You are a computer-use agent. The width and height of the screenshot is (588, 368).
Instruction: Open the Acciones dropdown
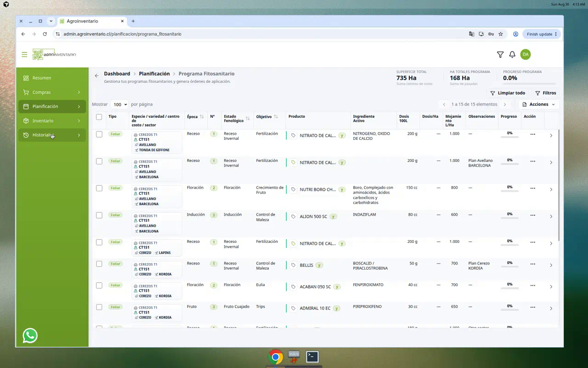539,104
